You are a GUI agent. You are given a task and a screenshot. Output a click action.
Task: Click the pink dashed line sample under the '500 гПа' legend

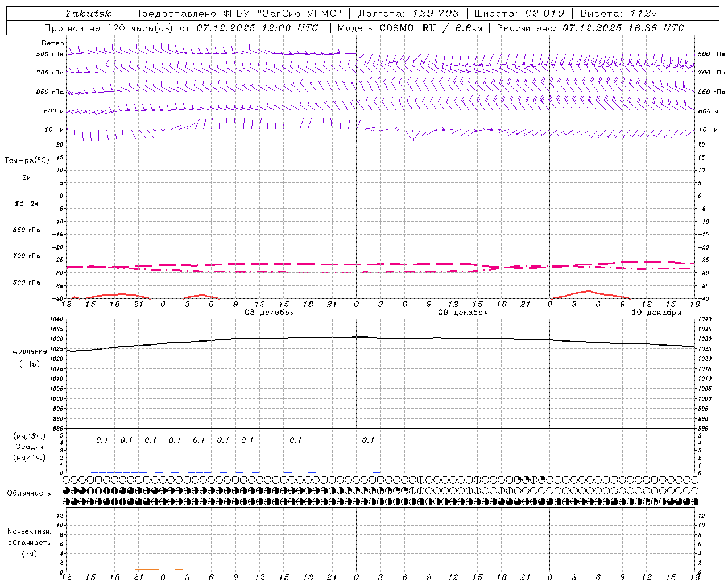26,289
